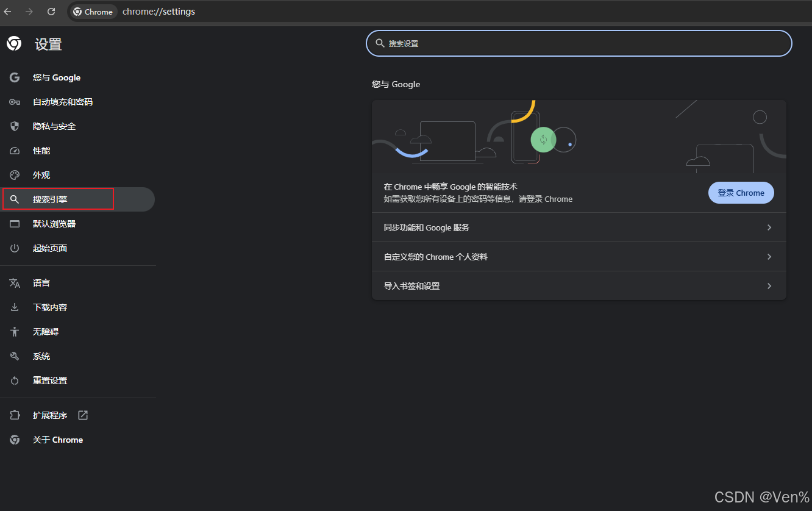This screenshot has width=812, height=511.
Task: Click the 您与 Google section heading
Action: point(396,84)
